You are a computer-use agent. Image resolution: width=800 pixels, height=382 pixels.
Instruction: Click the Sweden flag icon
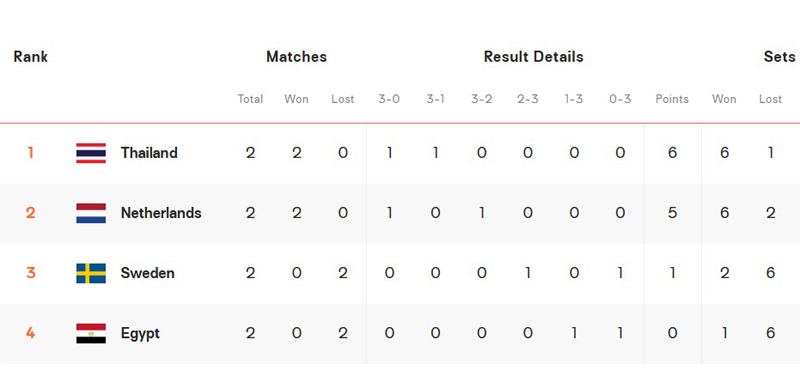pyautogui.click(x=91, y=273)
